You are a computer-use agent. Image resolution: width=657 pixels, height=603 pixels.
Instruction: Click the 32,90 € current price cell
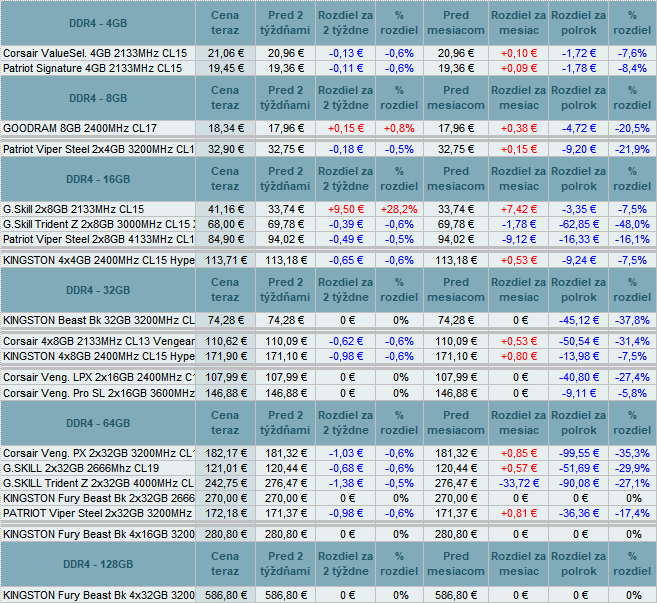(x=225, y=150)
